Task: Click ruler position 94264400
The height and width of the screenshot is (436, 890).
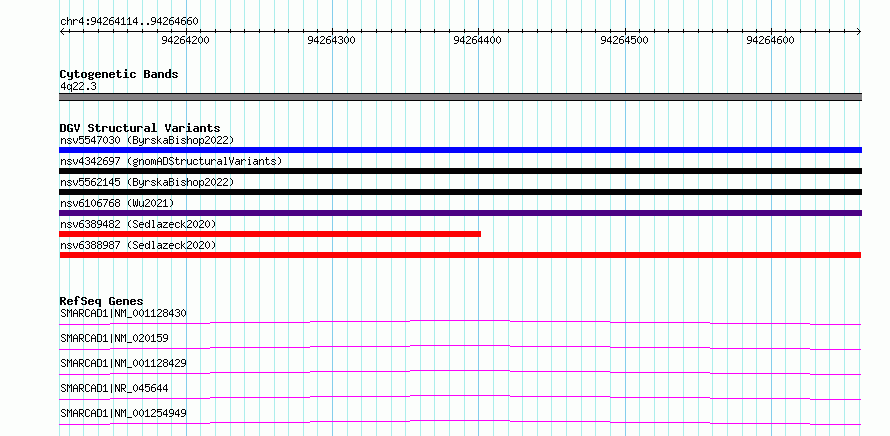Action: 478,40
